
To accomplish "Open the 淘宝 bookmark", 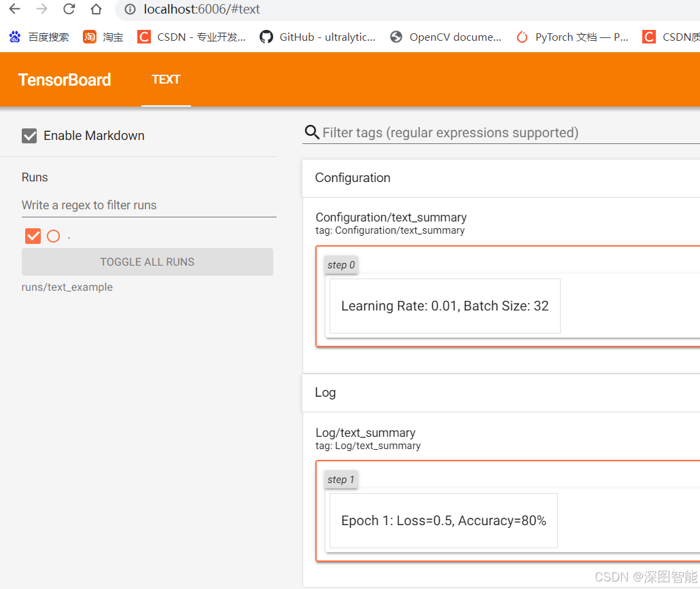I will pyautogui.click(x=103, y=37).
